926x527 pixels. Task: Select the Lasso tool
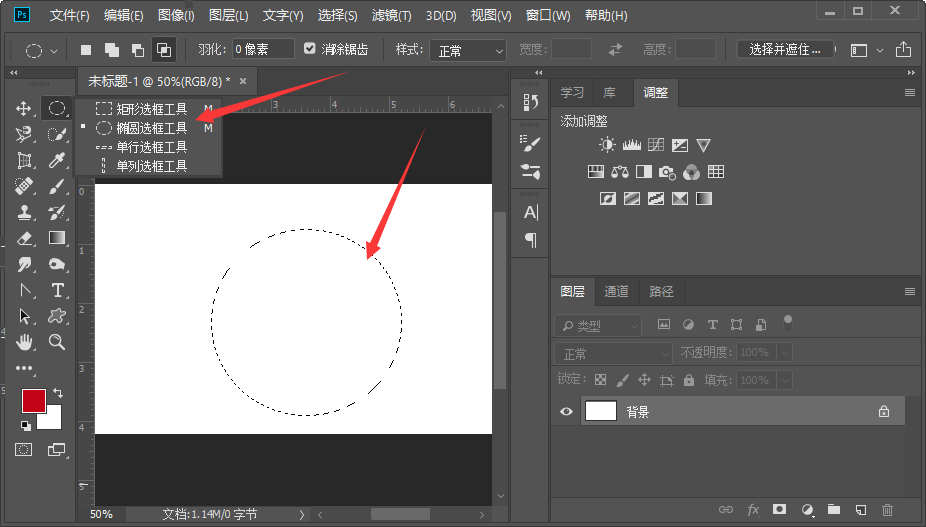point(24,135)
